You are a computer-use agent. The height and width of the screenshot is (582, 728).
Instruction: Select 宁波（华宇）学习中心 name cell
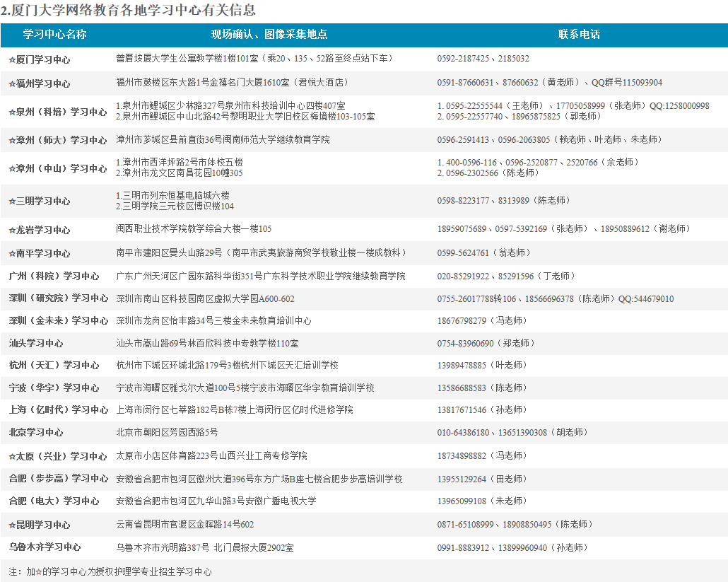pos(54,388)
